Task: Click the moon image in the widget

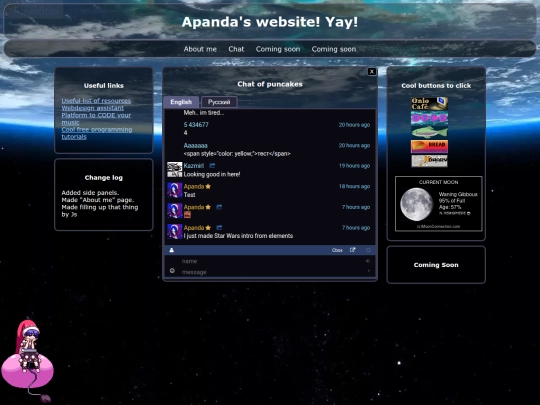Action: click(416, 205)
